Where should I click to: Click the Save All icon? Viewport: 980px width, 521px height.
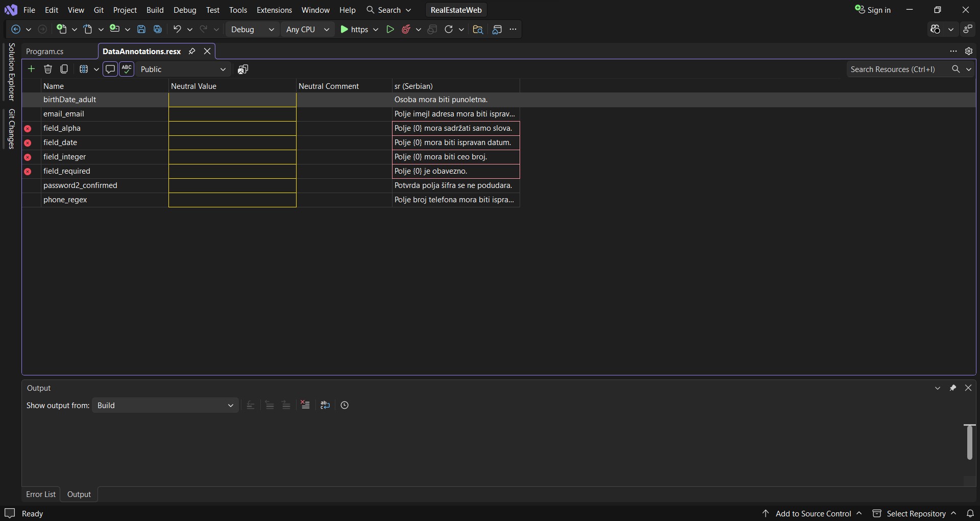point(158,30)
